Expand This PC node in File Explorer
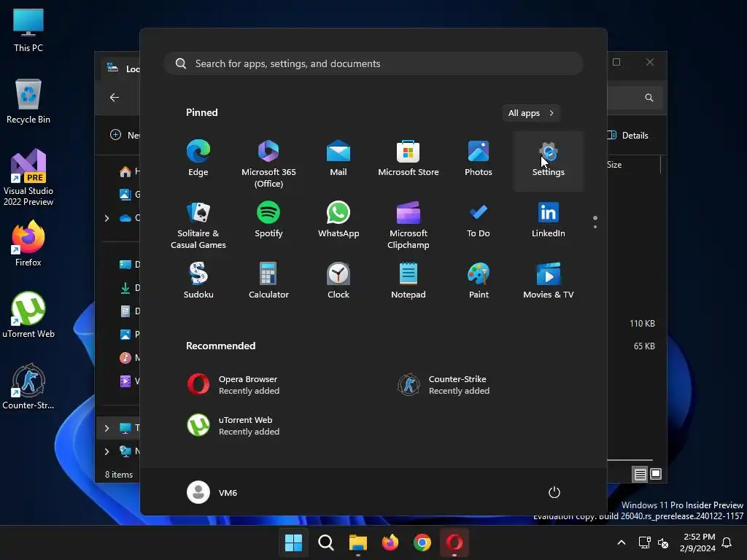Screen dimensions: 747x560 pyautogui.click(x=107, y=428)
